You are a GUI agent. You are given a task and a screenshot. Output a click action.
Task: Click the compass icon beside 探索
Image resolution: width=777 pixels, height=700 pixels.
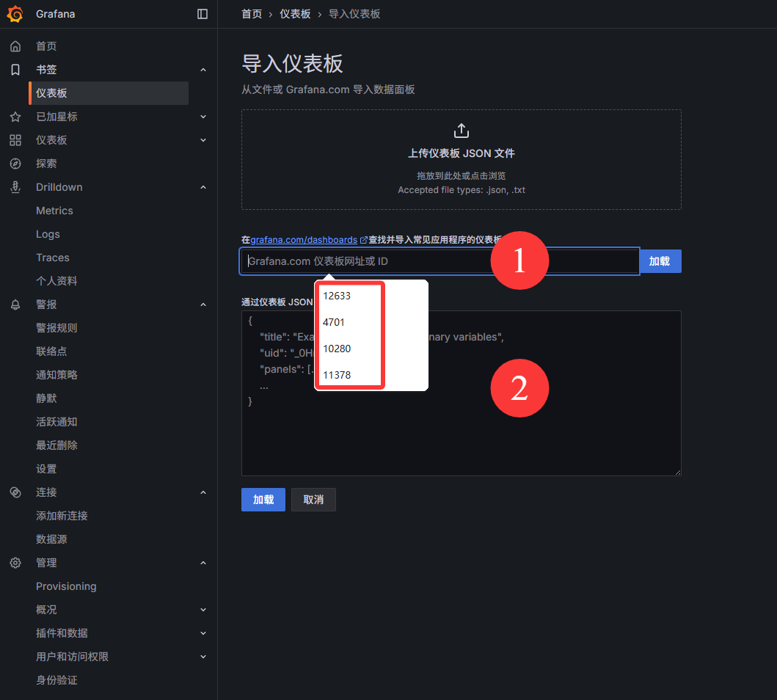pos(15,164)
